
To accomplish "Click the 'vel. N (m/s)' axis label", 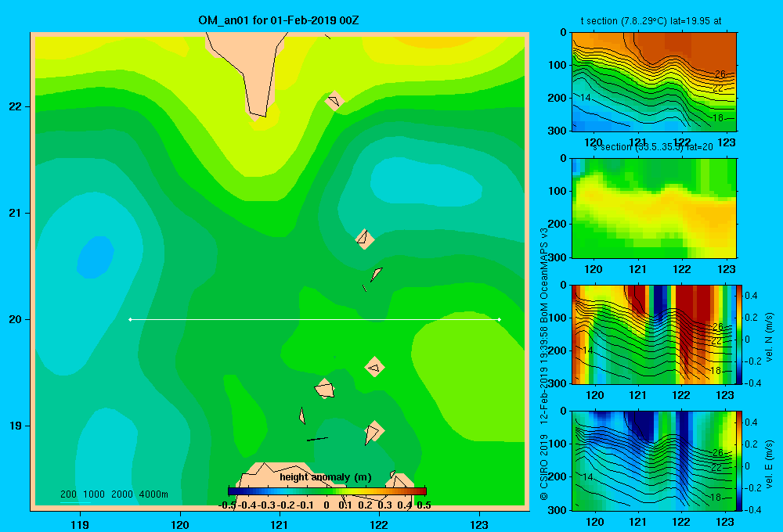I will (x=769, y=337).
